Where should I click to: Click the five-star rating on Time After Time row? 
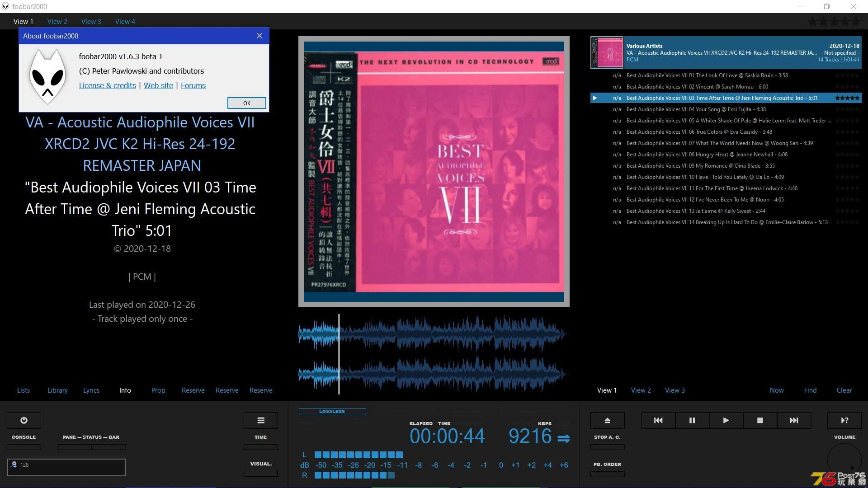click(847, 98)
